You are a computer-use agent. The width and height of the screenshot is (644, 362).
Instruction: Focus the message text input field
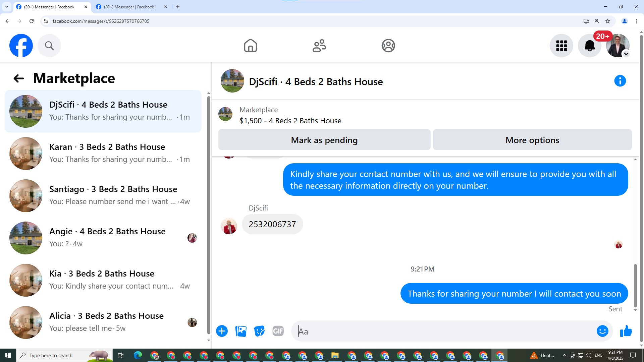coord(443,331)
